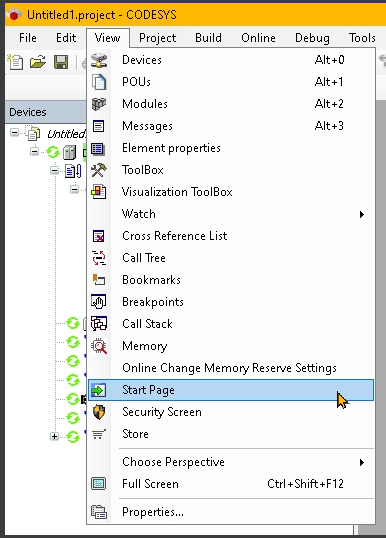Click the Save disk icon in toolbar

(61, 62)
